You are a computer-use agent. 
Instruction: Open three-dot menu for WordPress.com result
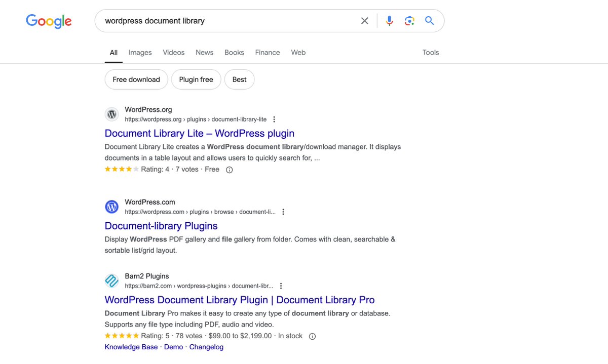point(283,212)
